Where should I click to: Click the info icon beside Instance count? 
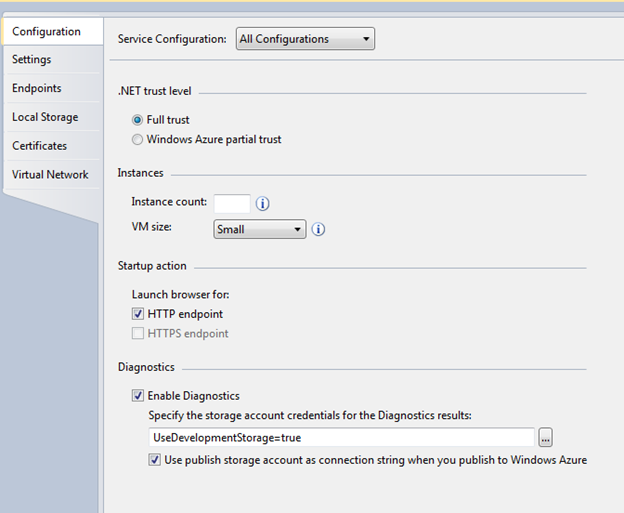263,203
